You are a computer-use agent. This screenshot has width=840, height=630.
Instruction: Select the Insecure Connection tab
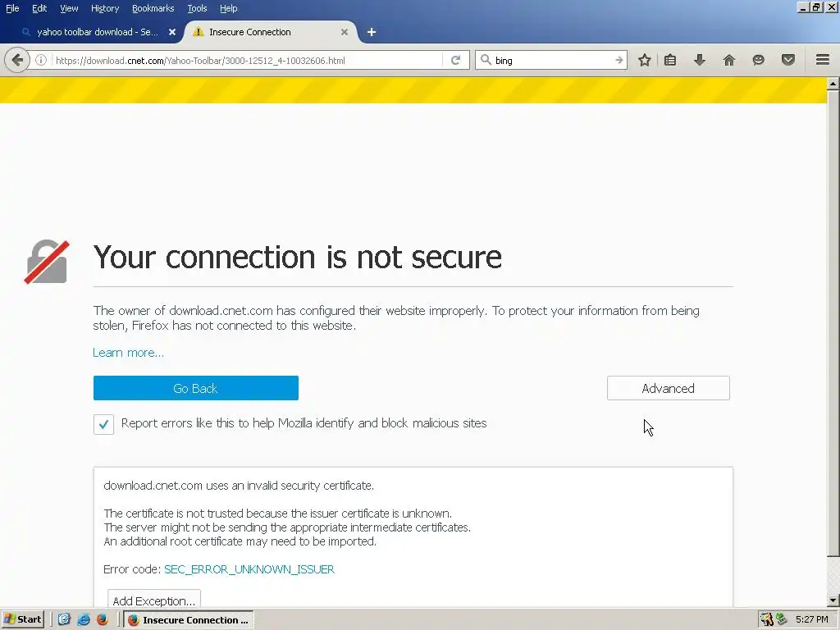271,32
